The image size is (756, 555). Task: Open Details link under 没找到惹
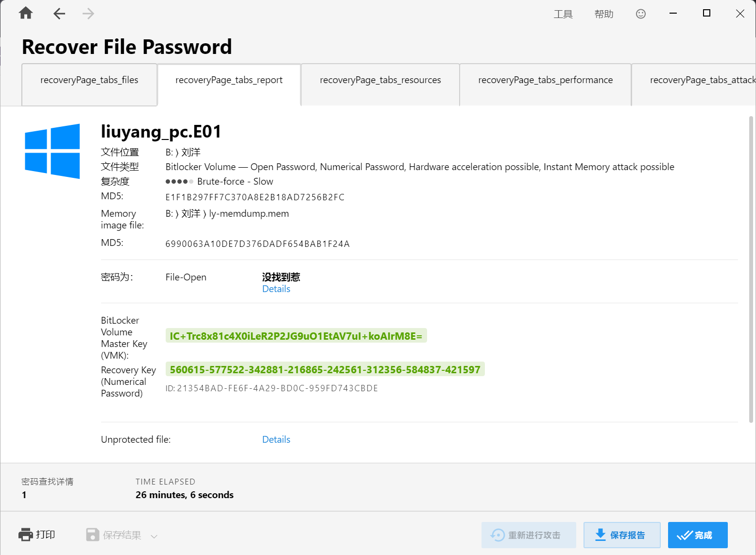click(276, 289)
